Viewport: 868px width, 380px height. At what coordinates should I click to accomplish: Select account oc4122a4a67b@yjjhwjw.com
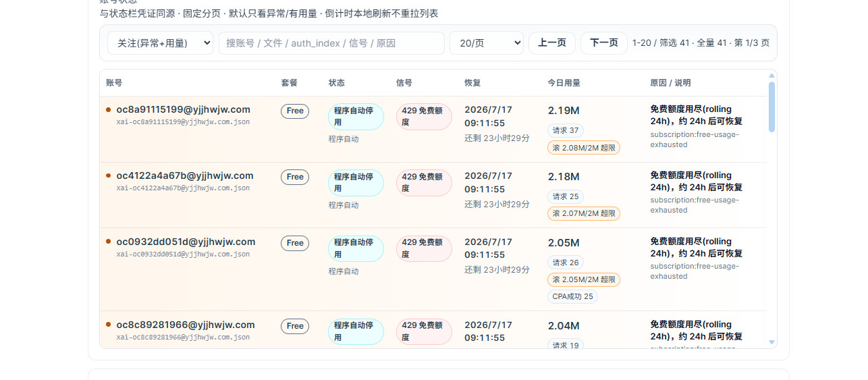coord(185,175)
